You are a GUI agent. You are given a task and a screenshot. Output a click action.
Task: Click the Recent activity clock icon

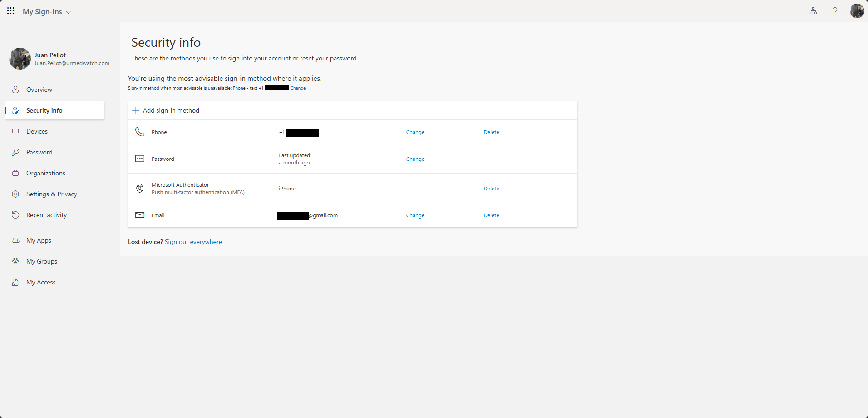click(x=15, y=215)
